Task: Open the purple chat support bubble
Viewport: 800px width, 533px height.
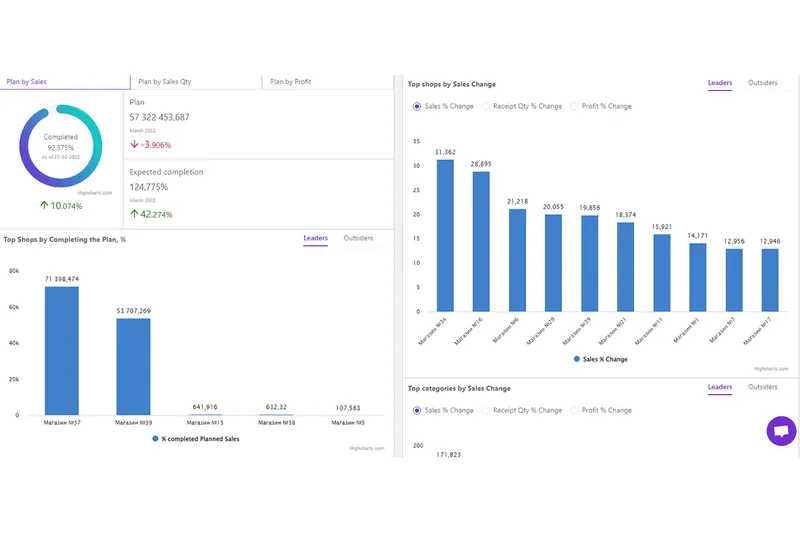Action: pyautogui.click(x=781, y=431)
